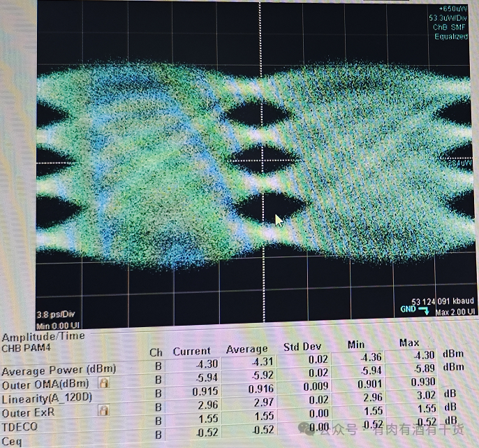Click Average value 2.97 for Outer ExR

pyautogui.click(x=264, y=402)
